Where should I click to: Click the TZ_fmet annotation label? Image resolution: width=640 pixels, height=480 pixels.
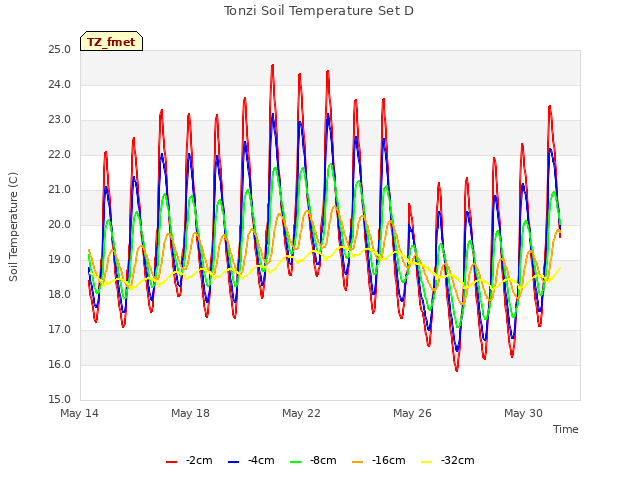(x=111, y=41)
